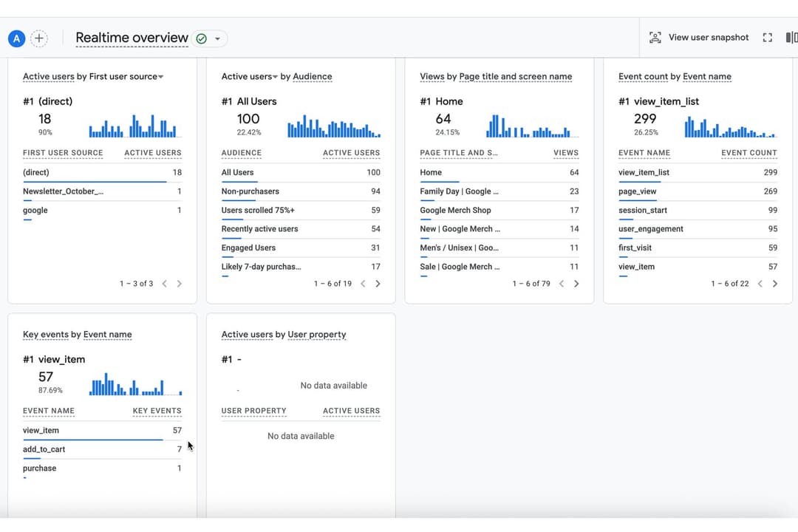This screenshot has width=798, height=532.
Task: Go to the next page of the Event count card
Action: [x=774, y=284]
